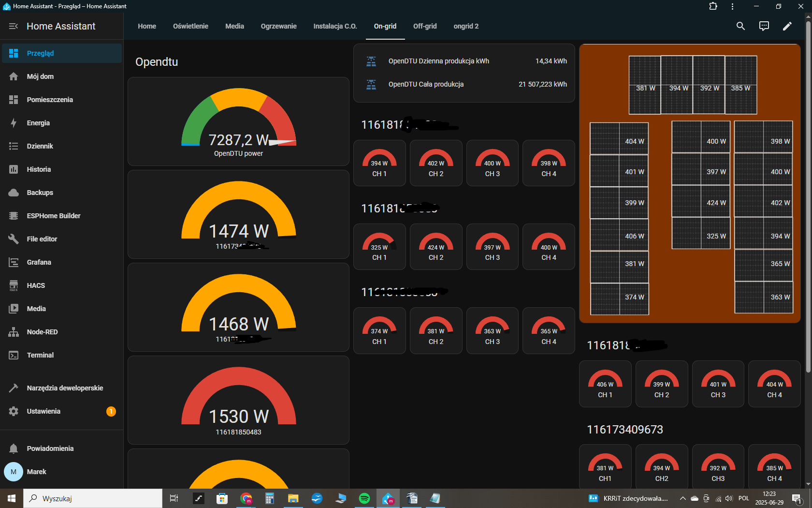The image size is (812, 508).
Task: Open OpenDTU Cała produkcja entity row
Action: [464, 84]
